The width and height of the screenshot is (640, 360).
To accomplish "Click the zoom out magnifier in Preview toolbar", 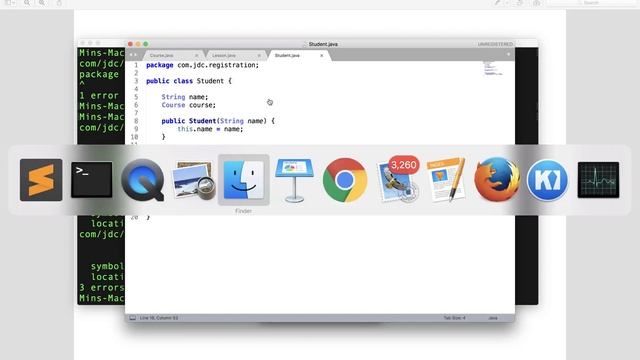I will point(27,3).
